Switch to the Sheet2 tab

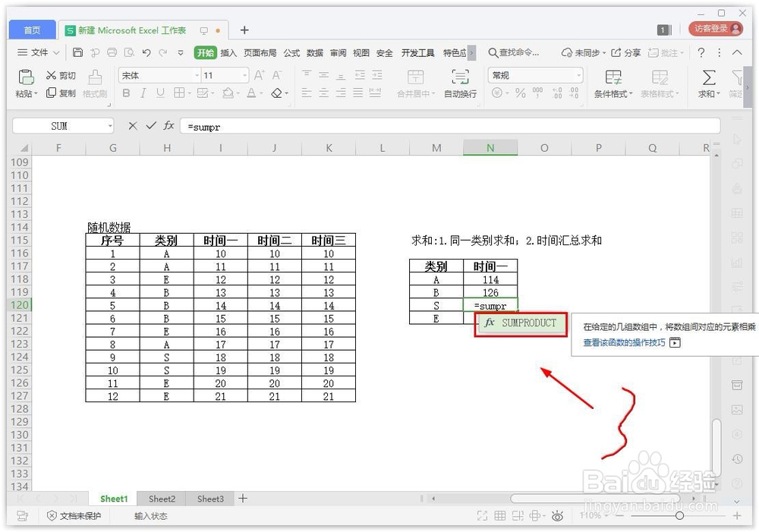click(162, 499)
